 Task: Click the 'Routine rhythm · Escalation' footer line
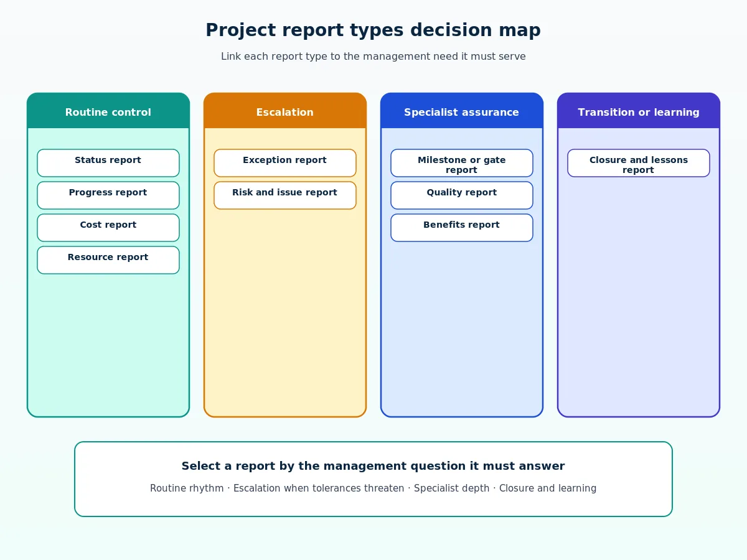pos(374,488)
